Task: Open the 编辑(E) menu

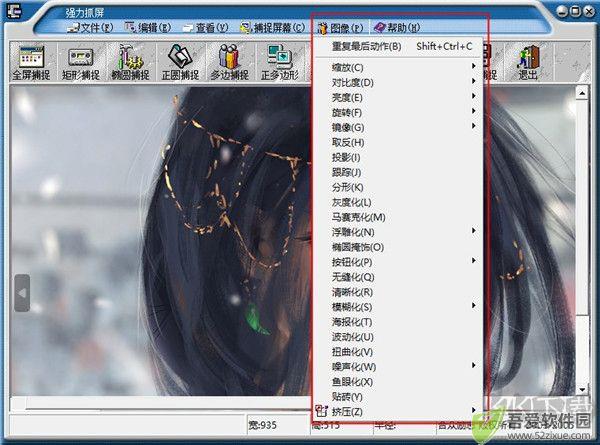Action: tap(148, 28)
